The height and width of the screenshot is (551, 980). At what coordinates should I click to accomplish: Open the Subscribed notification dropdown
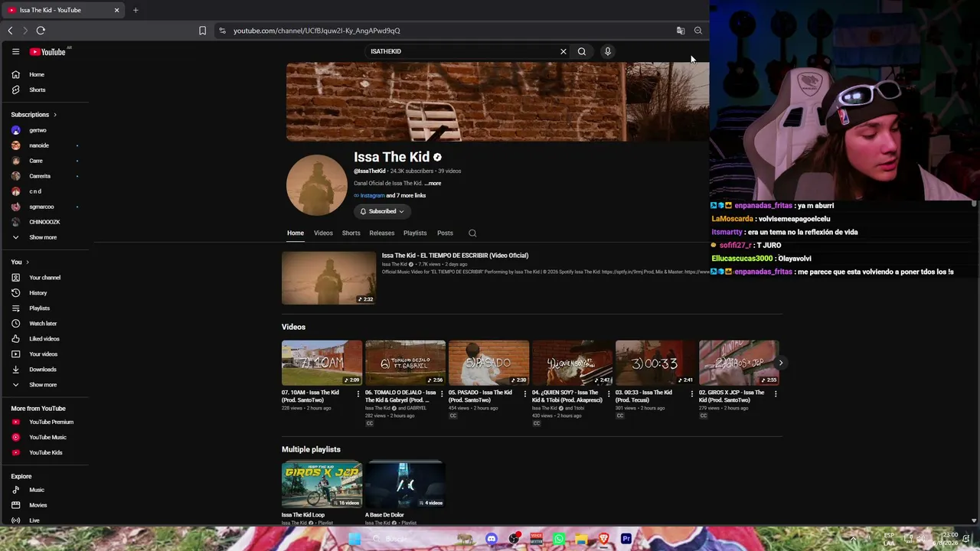pos(382,211)
